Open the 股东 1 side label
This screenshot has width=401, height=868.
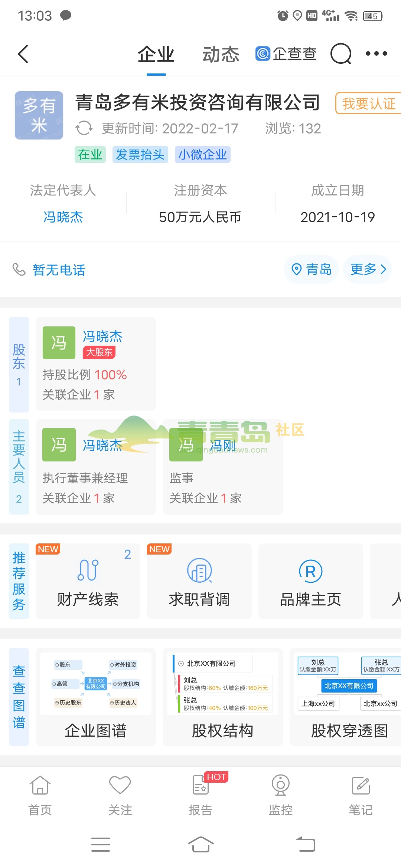[19, 365]
